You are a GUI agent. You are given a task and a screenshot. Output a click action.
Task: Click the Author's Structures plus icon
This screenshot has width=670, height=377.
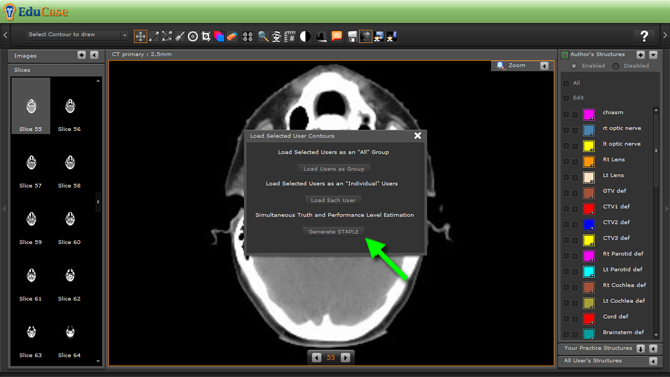pyautogui.click(x=641, y=55)
